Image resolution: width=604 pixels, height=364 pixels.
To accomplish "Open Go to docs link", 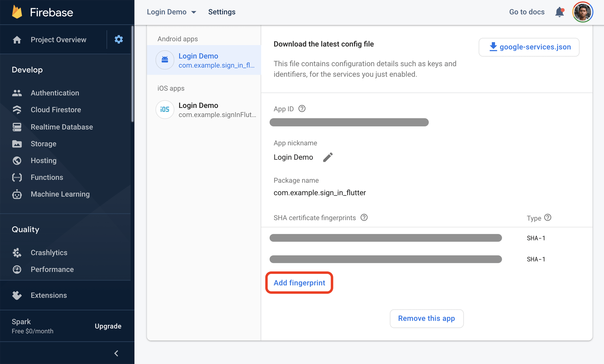I will [x=527, y=12].
